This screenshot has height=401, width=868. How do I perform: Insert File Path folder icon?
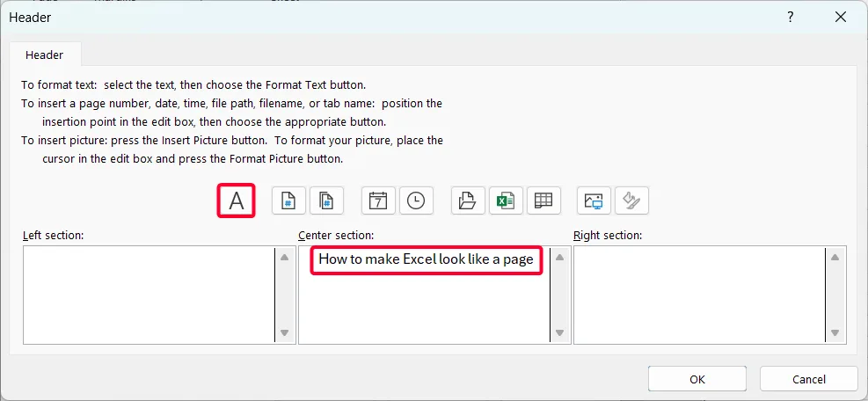pyautogui.click(x=469, y=200)
